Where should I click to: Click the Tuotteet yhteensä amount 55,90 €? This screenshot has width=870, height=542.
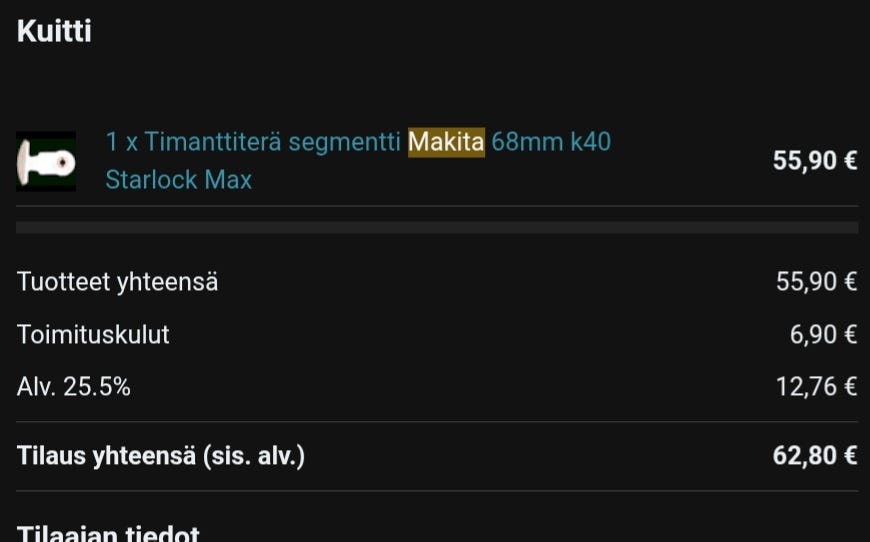tap(816, 282)
